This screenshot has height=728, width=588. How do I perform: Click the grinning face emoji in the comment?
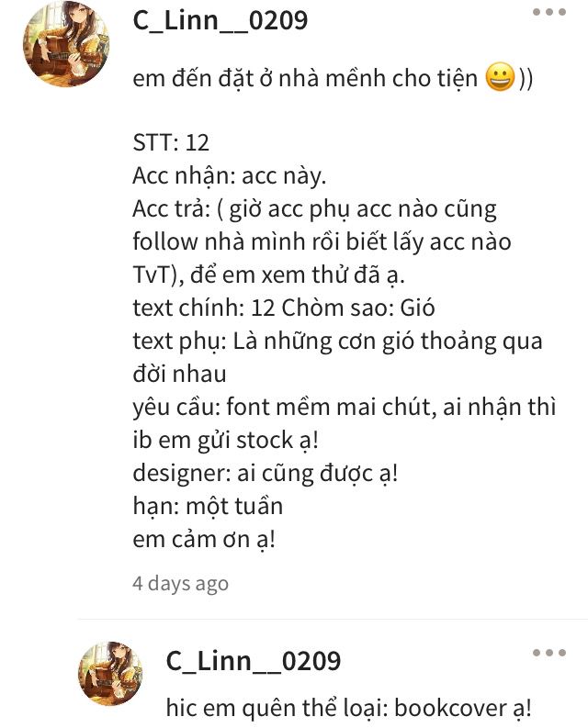pyautogui.click(x=500, y=77)
